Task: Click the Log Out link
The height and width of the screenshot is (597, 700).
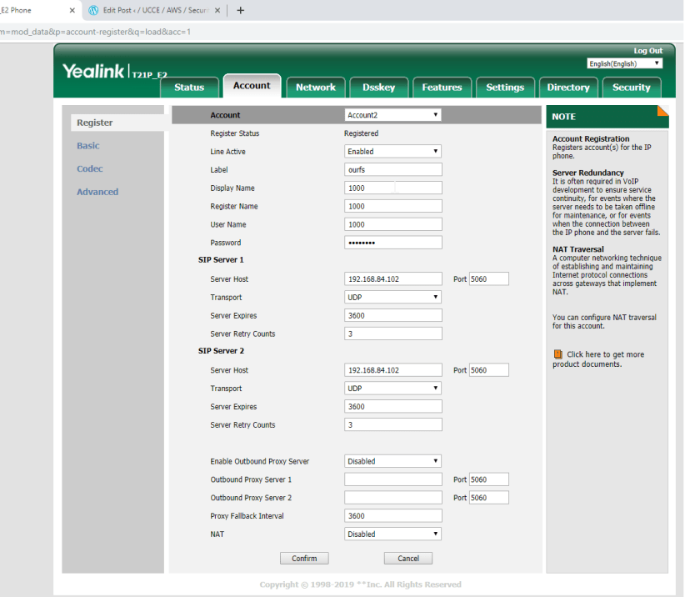Action: click(x=647, y=50)
